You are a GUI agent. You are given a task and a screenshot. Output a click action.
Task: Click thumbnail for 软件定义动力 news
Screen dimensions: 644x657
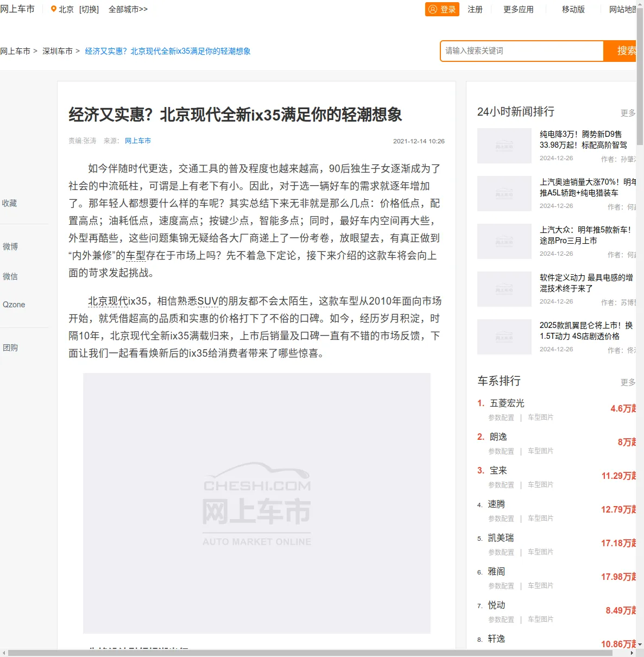[x=504, y=289]
